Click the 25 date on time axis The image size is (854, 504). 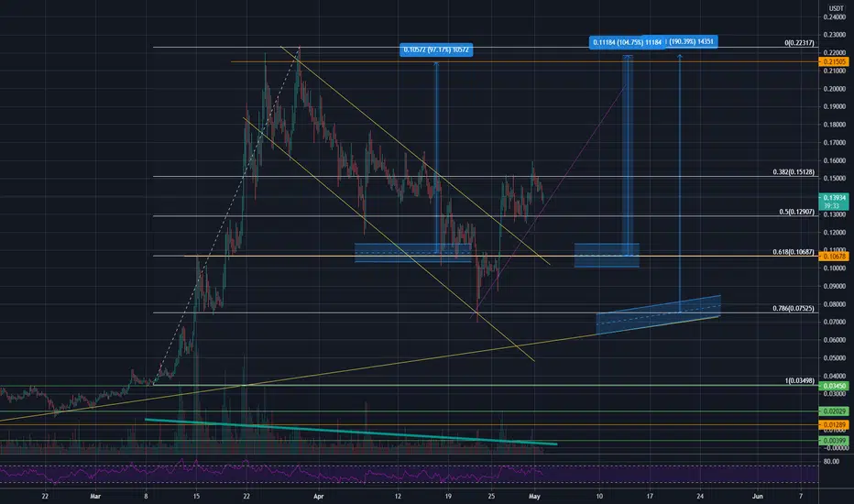[x=491, y=497]
